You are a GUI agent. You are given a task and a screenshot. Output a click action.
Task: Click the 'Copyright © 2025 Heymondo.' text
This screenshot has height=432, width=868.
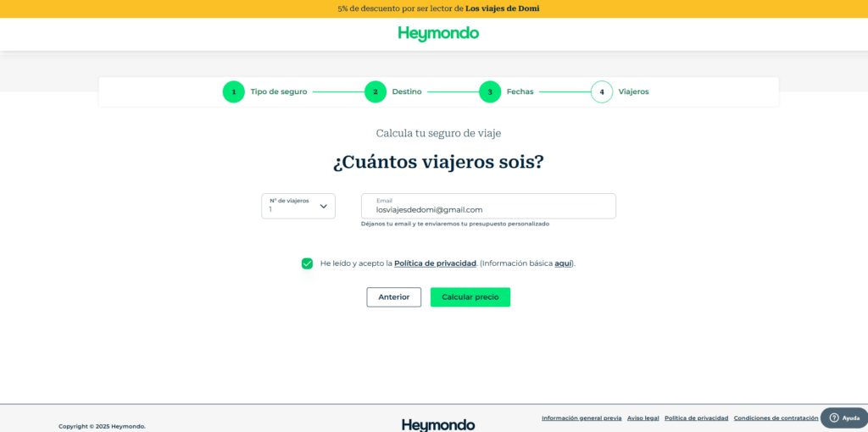point(102,426)
